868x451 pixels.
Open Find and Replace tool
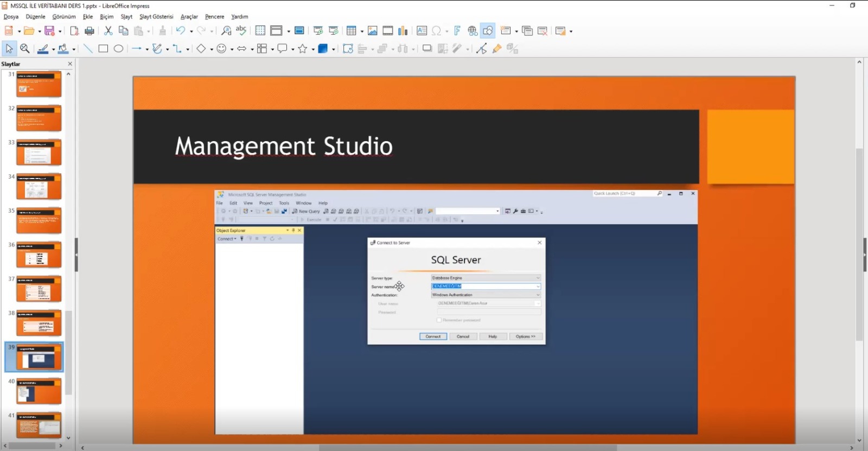point(226,31)
